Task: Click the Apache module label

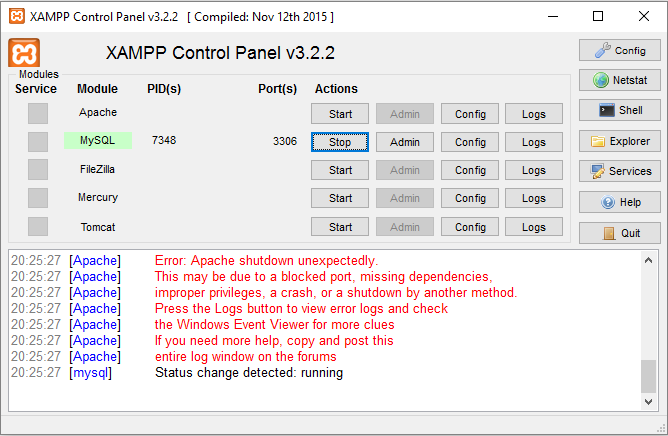Action: click(98, 112)
